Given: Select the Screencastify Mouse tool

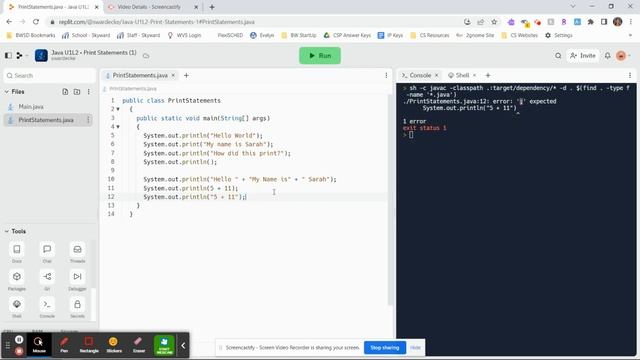Looking at the screenshot, I should click(x=39, y=345).
